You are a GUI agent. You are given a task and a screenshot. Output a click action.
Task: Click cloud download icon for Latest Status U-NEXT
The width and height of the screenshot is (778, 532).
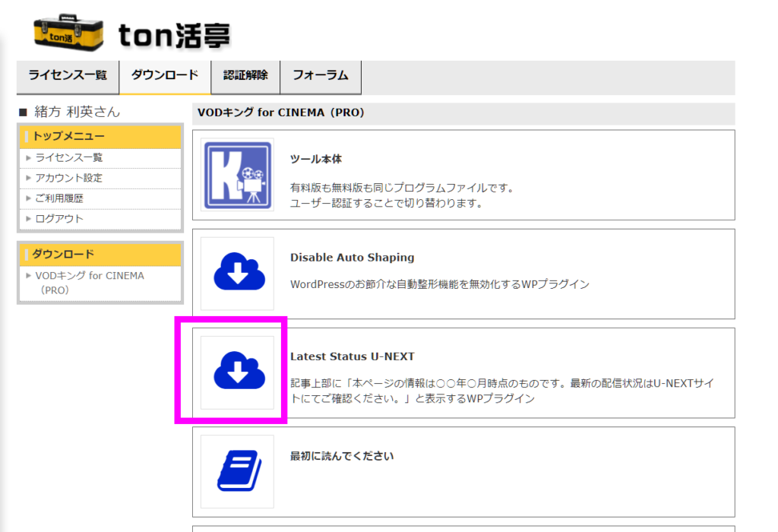pyautogui.click(x=237, y=372)
